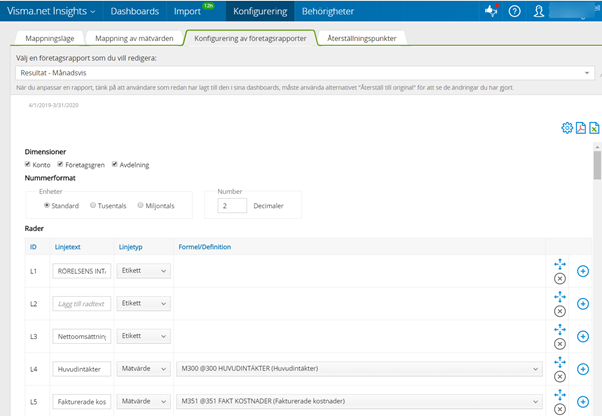Image resolution: width=602 pixels, height=416 pixels.
Task: Open the help question mark icon
Action: 514,11
